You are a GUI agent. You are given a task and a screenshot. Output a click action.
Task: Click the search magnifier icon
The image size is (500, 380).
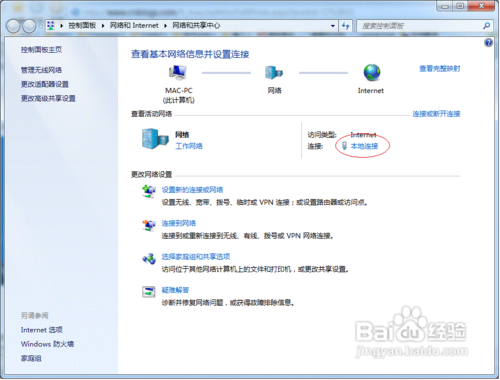486,26
